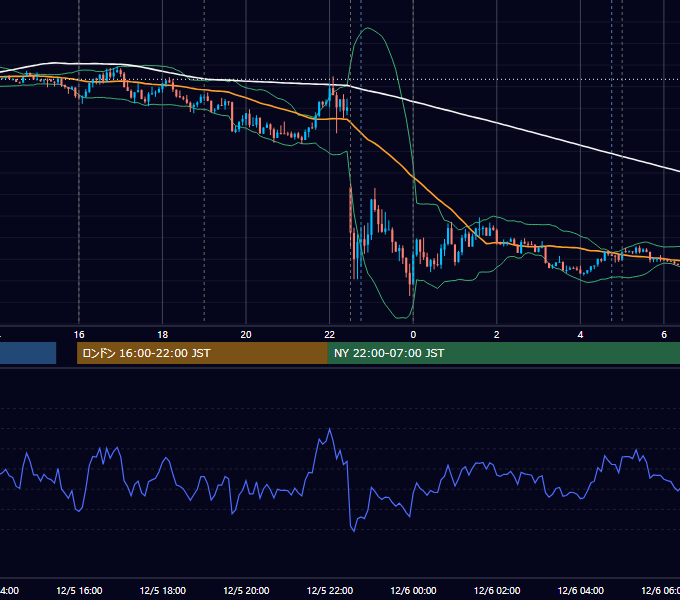Click hour label 22 on upper axis
680x600 pixels.
click(330, 334)
